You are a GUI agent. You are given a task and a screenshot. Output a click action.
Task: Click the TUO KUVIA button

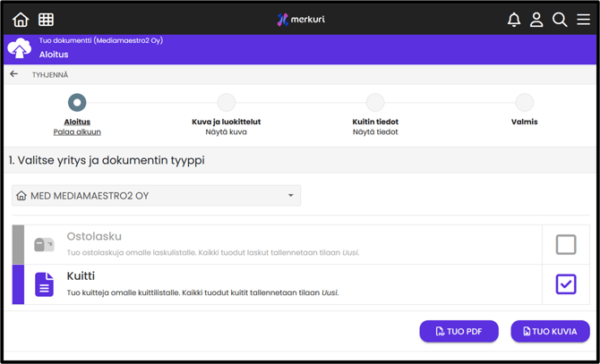(550, 331)
